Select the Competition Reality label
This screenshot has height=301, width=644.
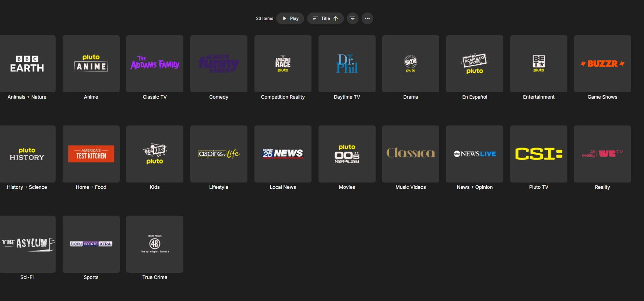click(283, 97)
